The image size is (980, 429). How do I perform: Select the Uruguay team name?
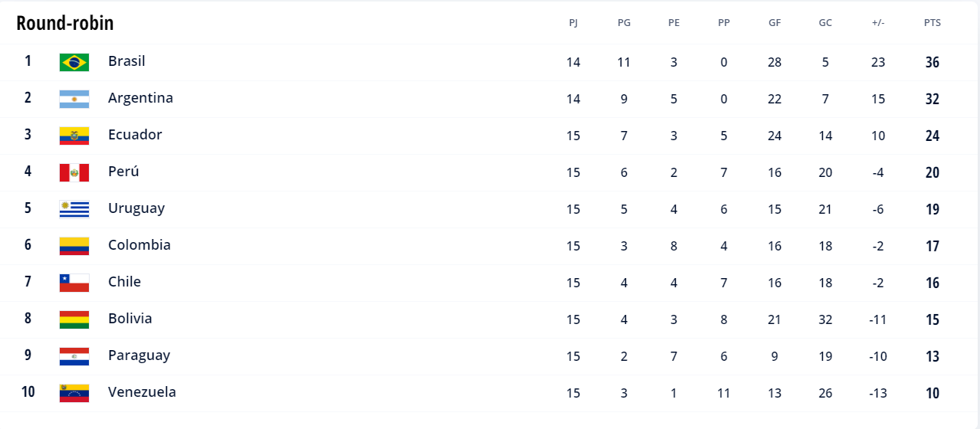click(136, 208)
